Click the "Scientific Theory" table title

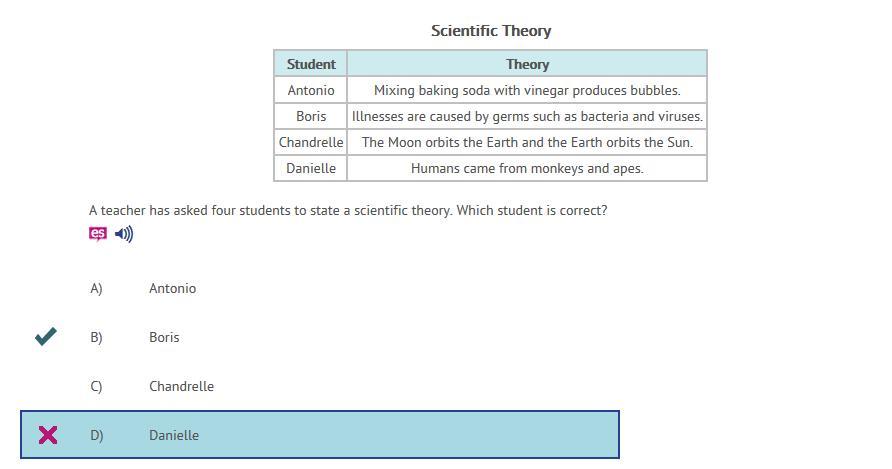pos(491,31)
